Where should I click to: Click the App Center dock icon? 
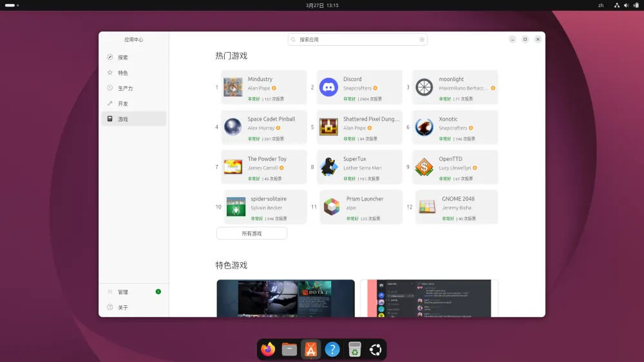(x=311, y=349)
